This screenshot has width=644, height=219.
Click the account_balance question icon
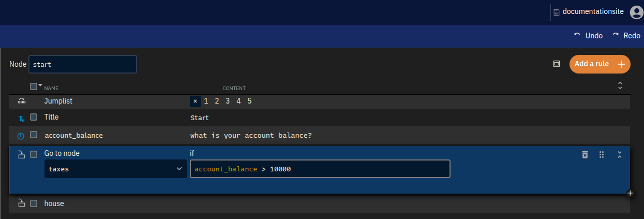21,136
